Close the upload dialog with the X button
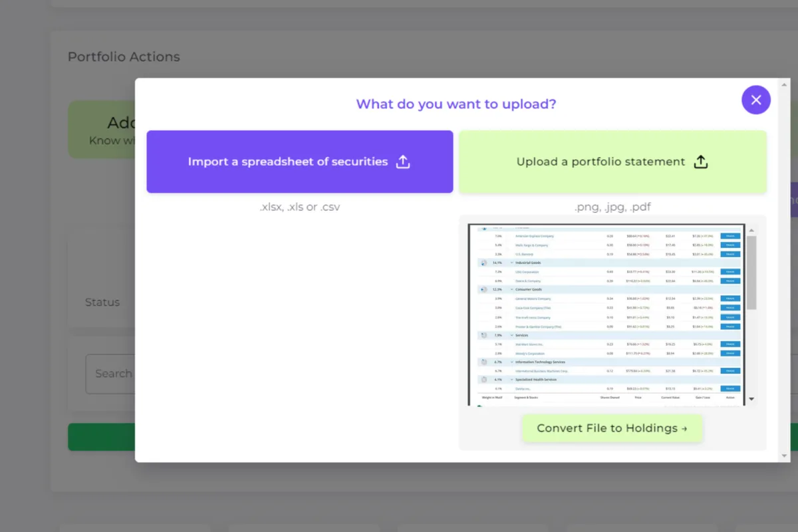This screenshot has height=532, width=798. (x=756, y=100)
